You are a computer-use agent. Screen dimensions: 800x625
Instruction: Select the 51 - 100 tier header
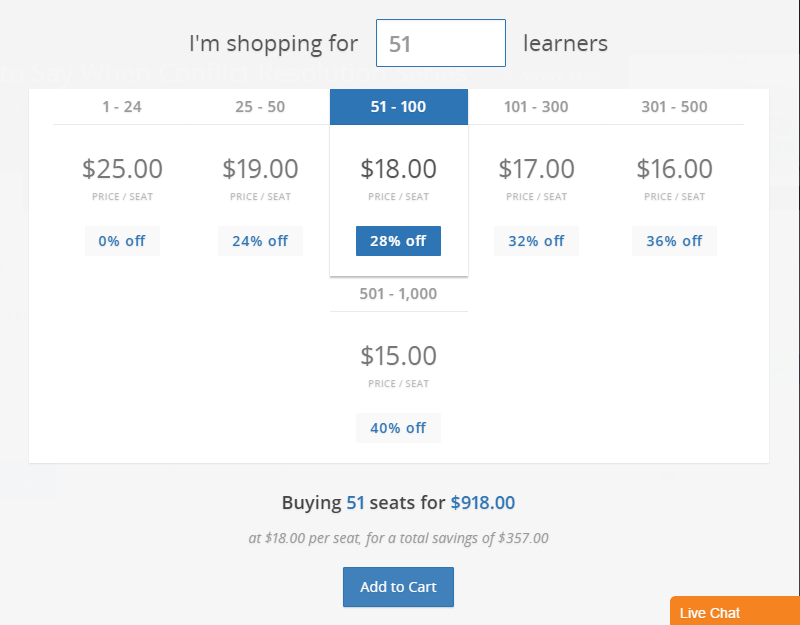pyautogui.click(x=398, y=107)
